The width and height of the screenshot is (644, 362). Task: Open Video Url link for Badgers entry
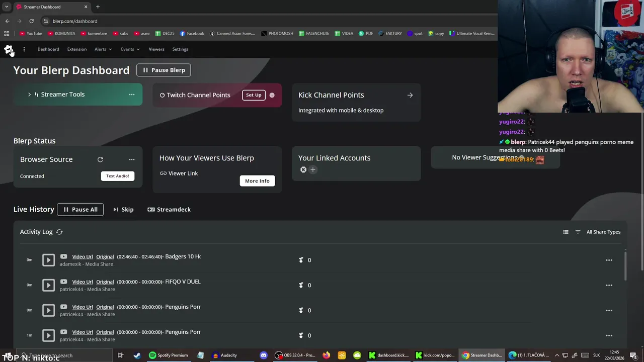[83, 256]
